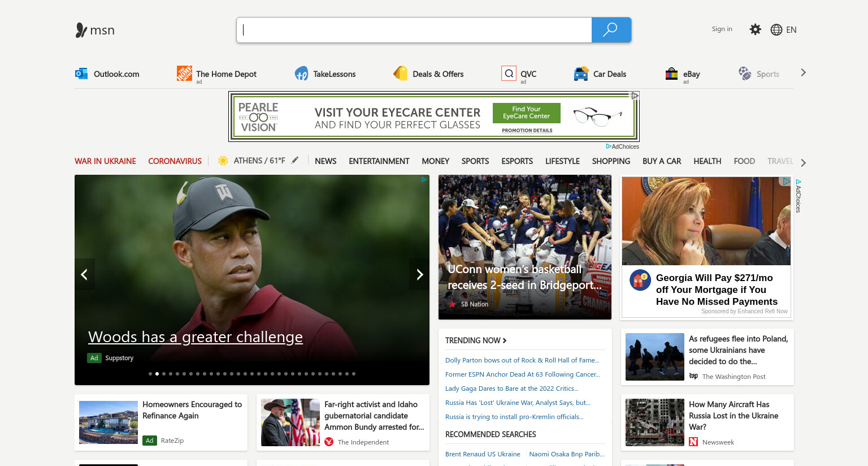The width and height of the screenshot is (868, 466).
Task: Select the first carousel dot
Action: point(150,374)
